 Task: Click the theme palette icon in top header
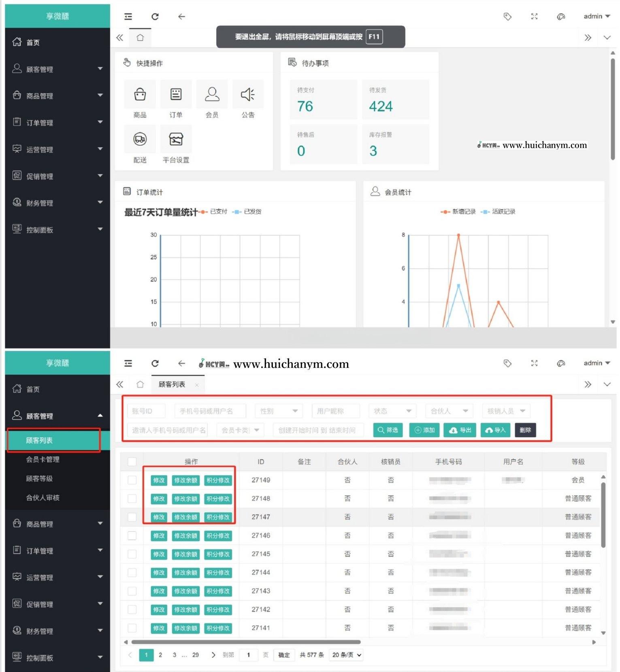560,17
